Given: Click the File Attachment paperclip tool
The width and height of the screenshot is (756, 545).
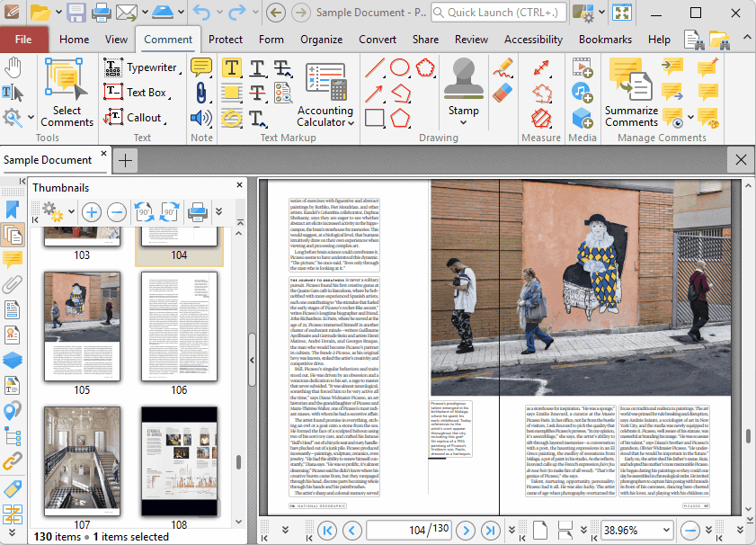Looking at the screenshot, I should click(x=201, y=93).
